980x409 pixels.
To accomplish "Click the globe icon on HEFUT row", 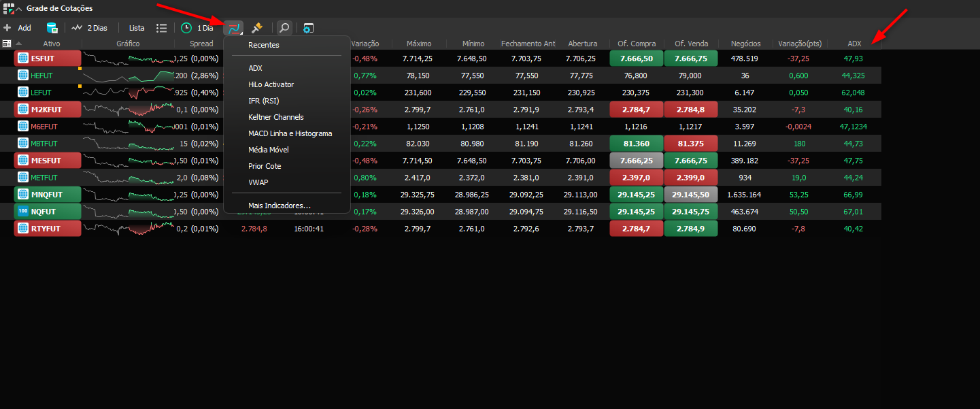I will click(x=22, y=76).
